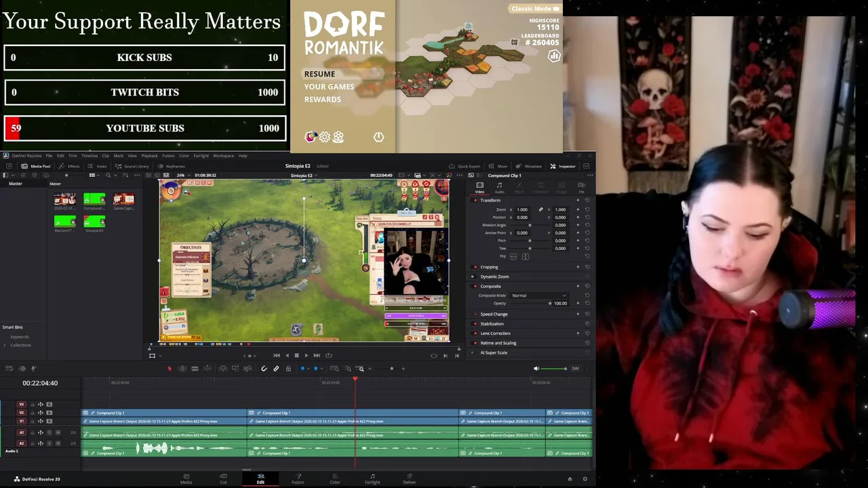Viewport: 868px width, 488px height.
Task: Open the expand dropdown beside Inspector
Action: pos(586,166)
